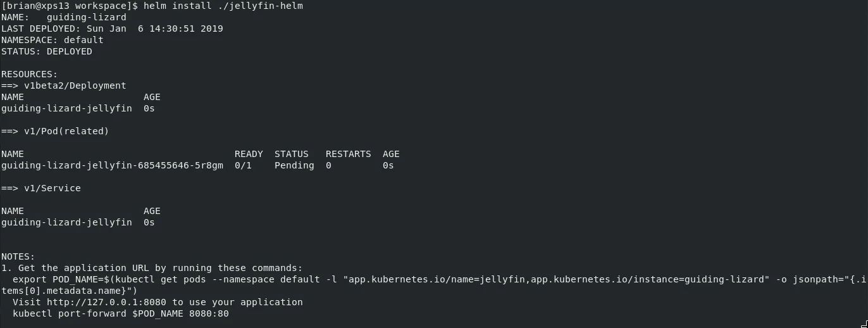
Task: Click guiding-lizard-jellyfin under Service
Action: 66,222
